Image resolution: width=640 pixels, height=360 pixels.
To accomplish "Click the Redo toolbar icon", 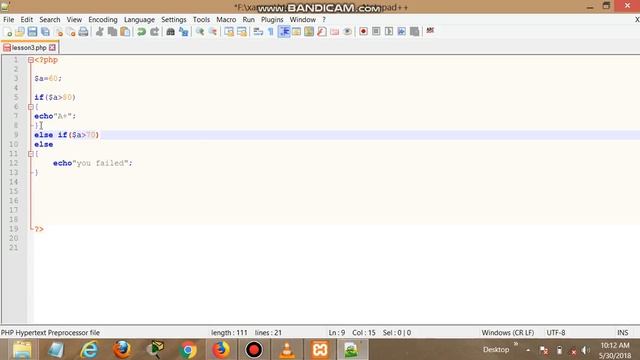I will [x=154, y=32].
